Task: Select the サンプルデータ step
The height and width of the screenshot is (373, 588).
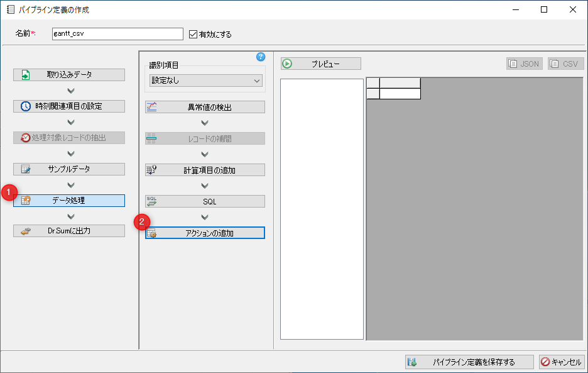Action: [x=69, y=169]
